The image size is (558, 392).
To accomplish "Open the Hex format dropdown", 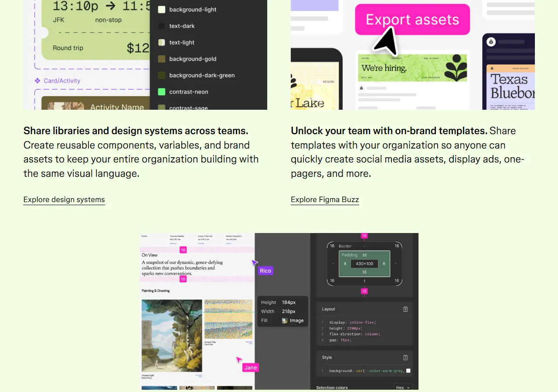I will 403,387.
